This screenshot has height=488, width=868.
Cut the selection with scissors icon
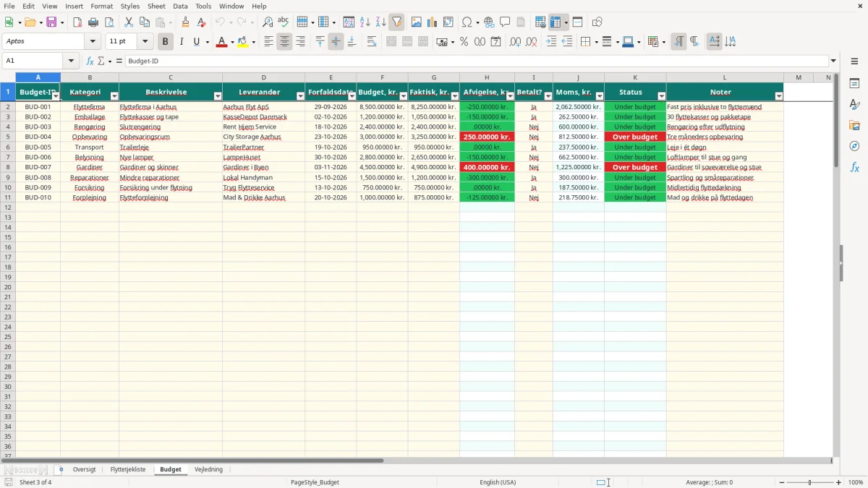[x=128, y=22]
